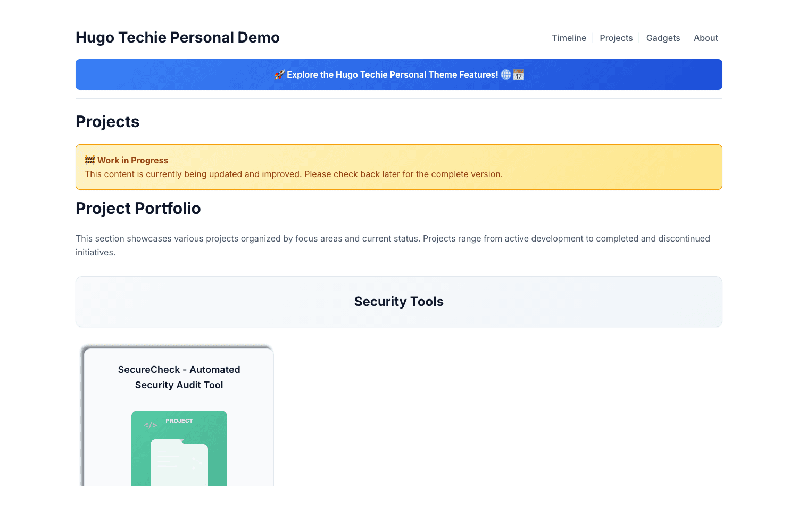Click the rocket emoji in the blue banner
The width and height of the screenshot is (798, 532).
pyautogui.click(x=279, y=74)
